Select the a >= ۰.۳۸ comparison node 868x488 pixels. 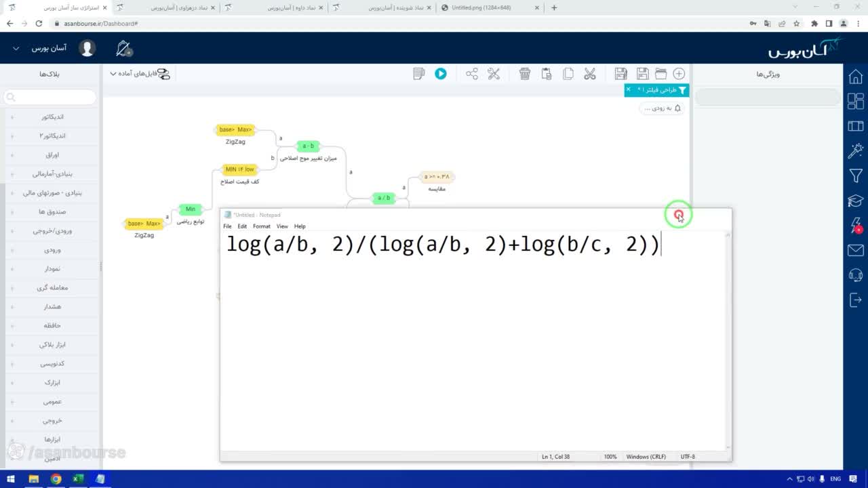[x=437, y=177]
